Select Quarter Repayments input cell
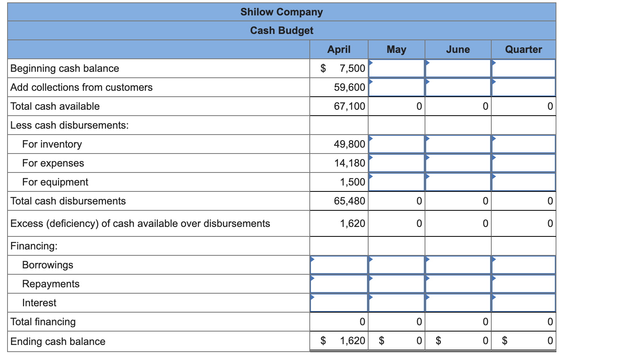The image size is (644, 356). point(524,284)
